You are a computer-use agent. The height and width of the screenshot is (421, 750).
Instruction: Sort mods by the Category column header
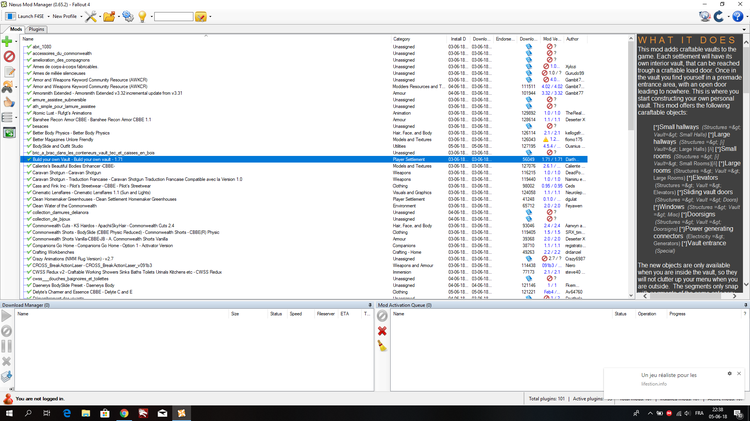419,39
